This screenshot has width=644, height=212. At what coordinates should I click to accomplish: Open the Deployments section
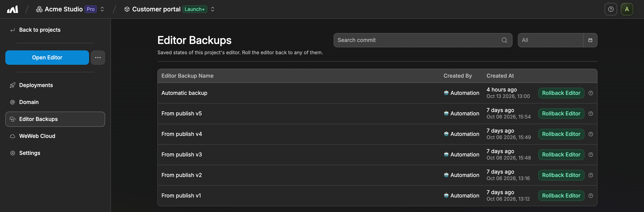point(55,85)
